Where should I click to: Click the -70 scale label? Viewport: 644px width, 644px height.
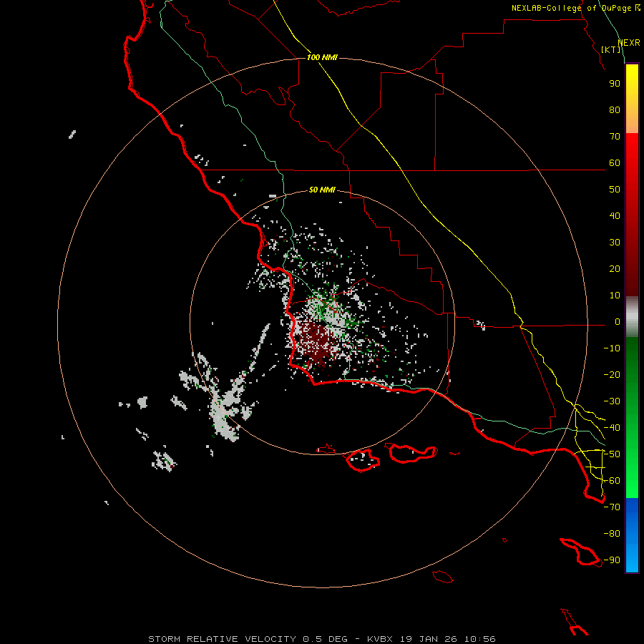coord(612,507)
